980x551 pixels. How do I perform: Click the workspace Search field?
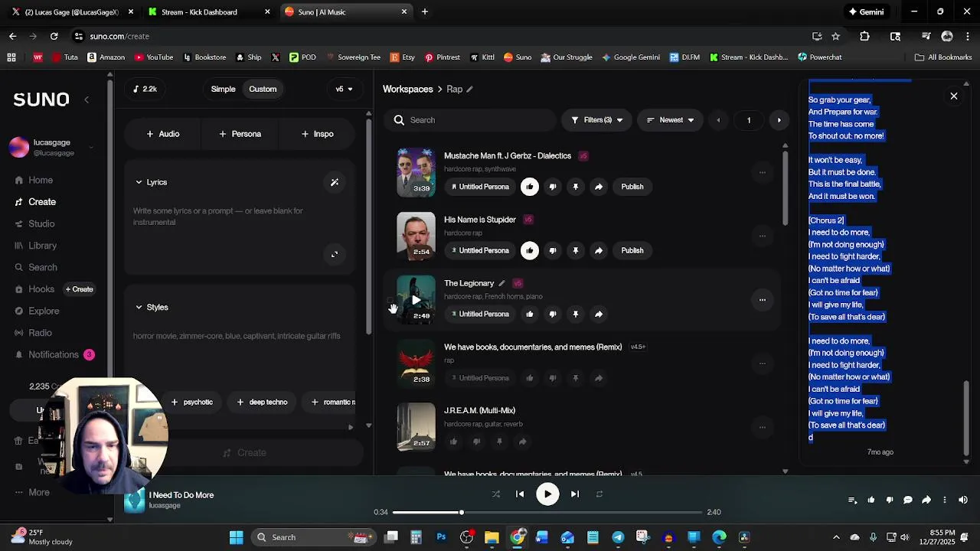pyautogui.click(x=470, y=120)
